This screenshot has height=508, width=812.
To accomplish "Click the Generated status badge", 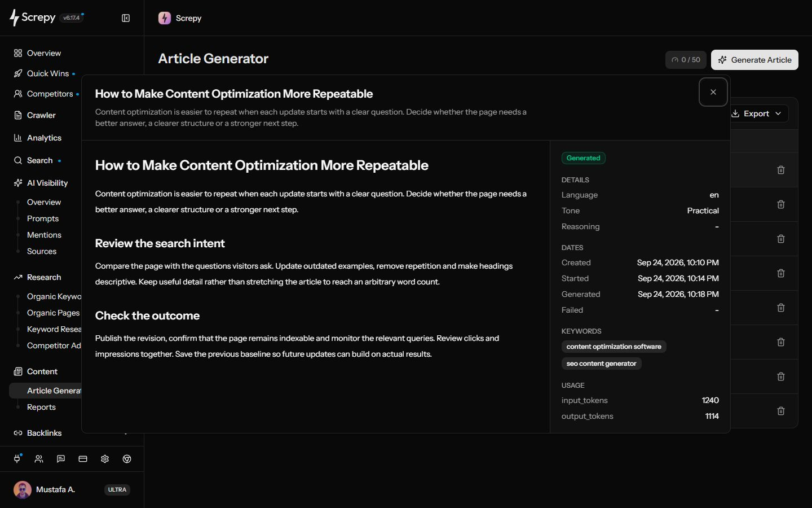I will pyautogui.click(x=583, y=158).
